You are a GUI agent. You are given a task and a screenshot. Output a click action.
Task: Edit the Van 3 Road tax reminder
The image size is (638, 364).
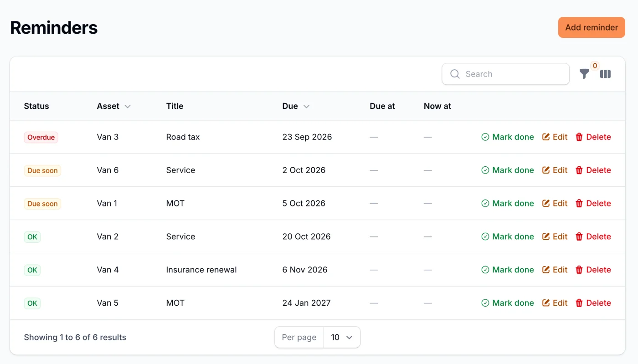point(555,137)
